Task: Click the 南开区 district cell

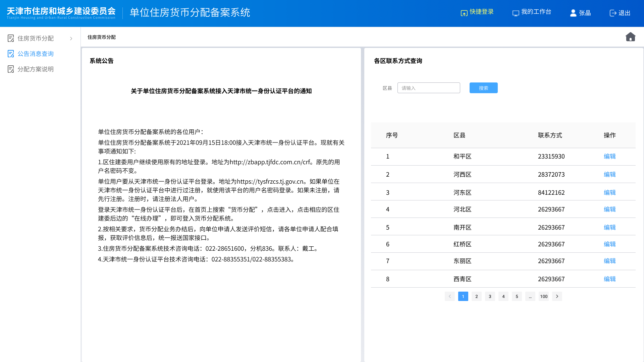Action: point(463,227)
